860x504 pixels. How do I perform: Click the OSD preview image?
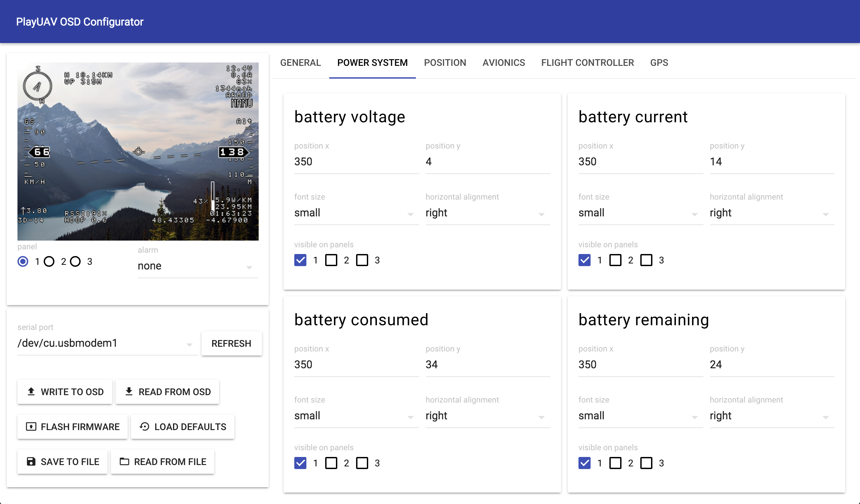click(x=138, y=151)
